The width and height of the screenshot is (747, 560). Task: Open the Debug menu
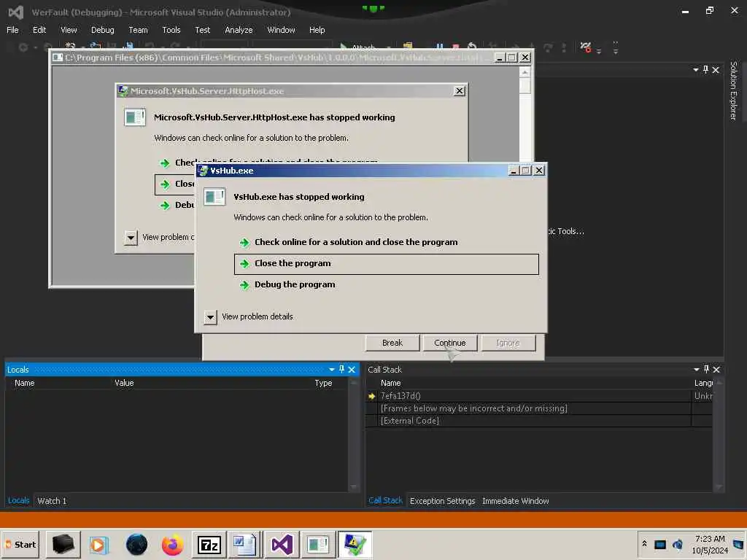tap(102, 30)
